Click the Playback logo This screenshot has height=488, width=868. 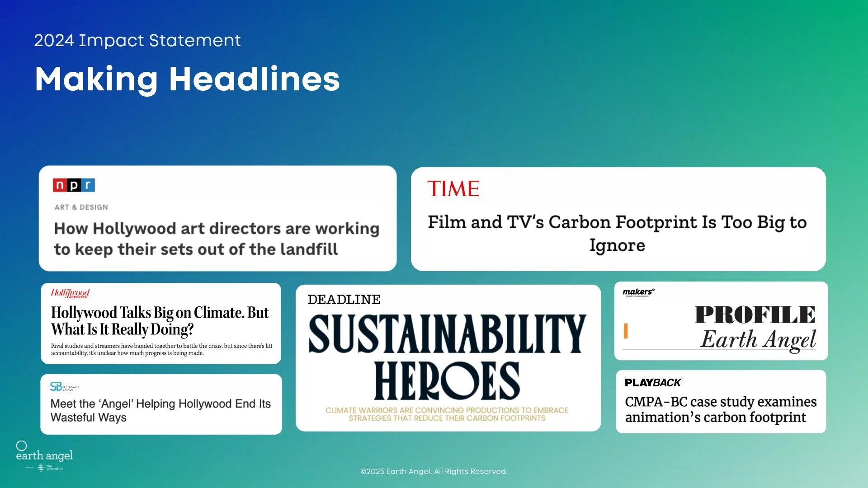tap(652, 383)
